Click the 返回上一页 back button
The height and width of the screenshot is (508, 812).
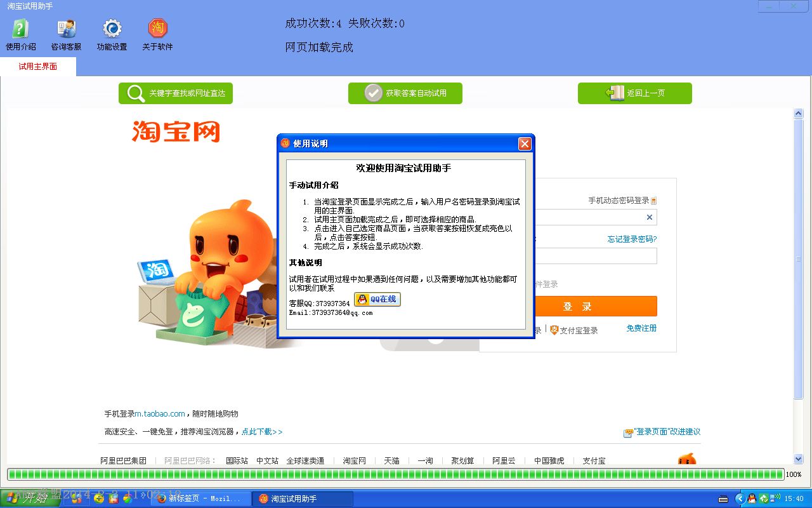pos(634,93)
